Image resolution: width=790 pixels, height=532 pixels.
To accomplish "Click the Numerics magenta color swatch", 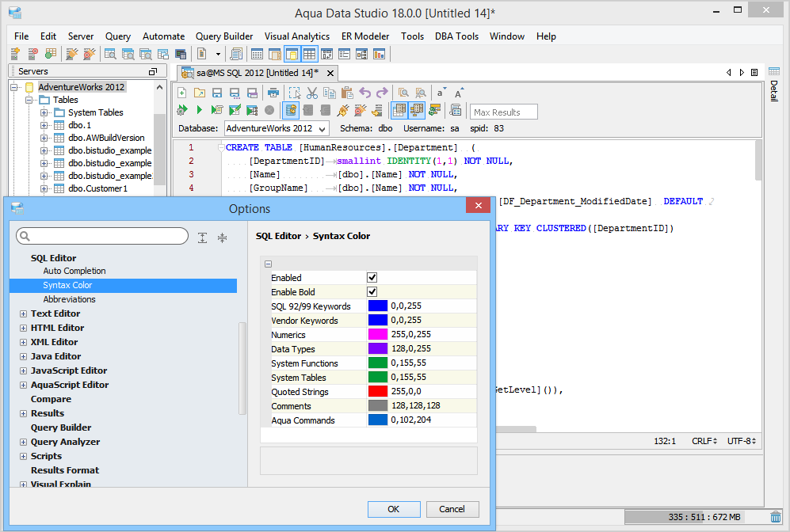I will (378, 334).
